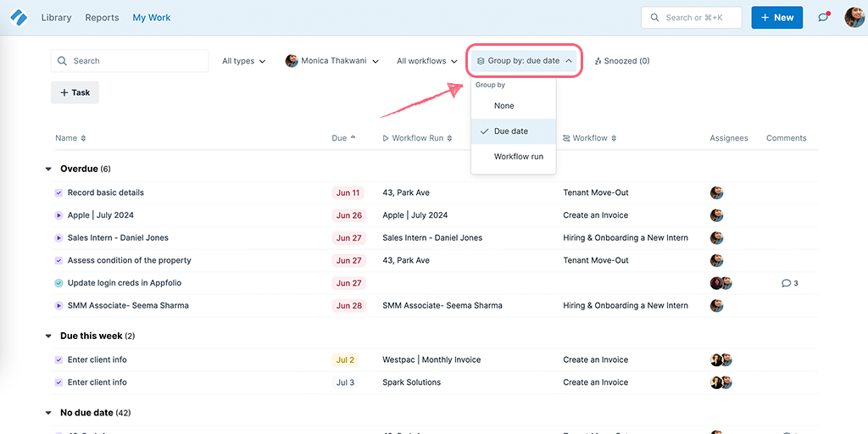Click the play icon beside SMM Associate- Seema Sharma
Screen dimensions: 868x434
tap(58, 305)
